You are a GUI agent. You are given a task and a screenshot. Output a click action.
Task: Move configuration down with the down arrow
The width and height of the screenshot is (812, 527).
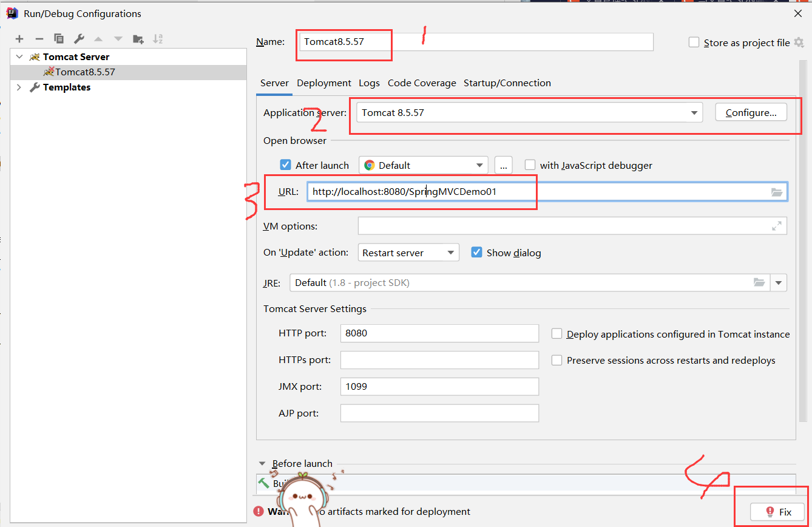coord(118,39)
